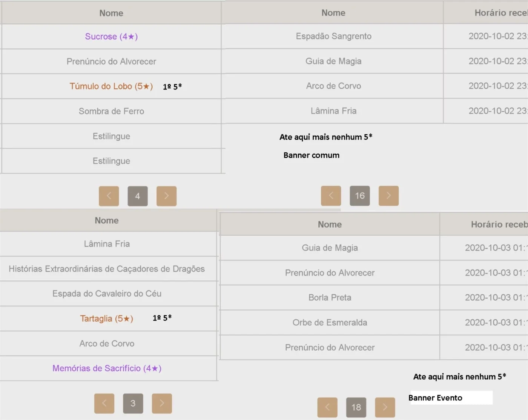Click the Banner Evento text label
The height and width of the screenshot is (420, 528).
point(435,398)
